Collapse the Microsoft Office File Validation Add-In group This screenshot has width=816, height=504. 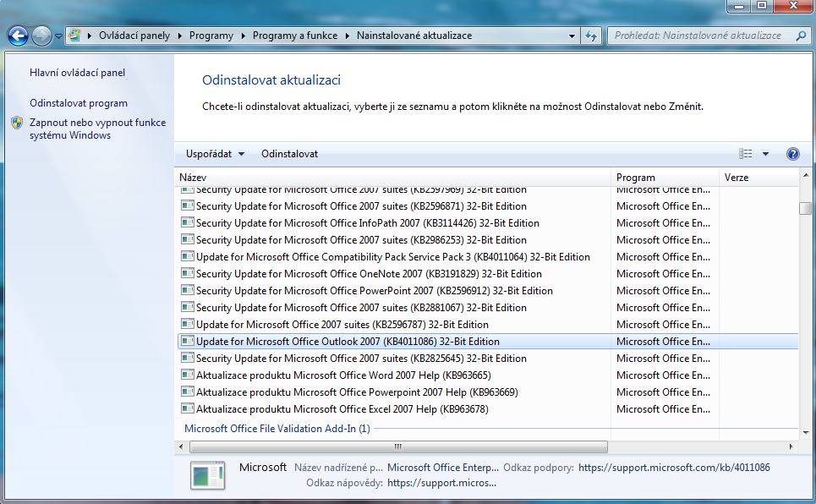277,429
